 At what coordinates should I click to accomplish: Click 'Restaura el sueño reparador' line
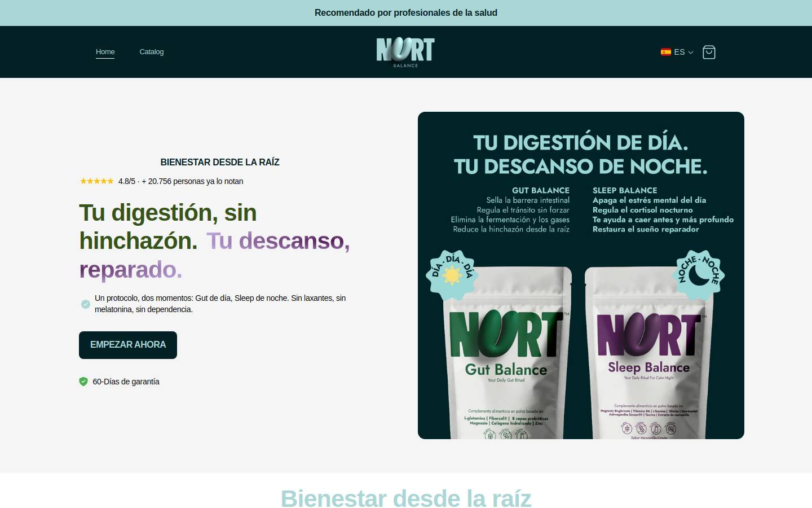(x=646, y=229)
